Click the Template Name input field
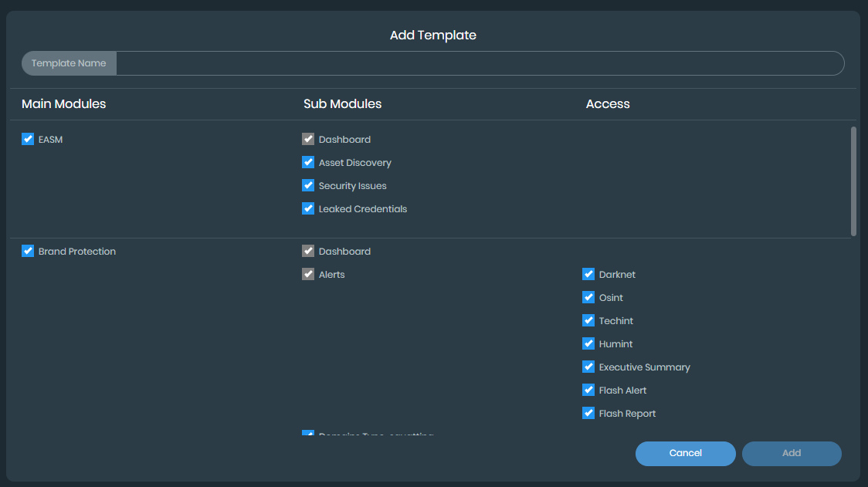This screenshot has width=868, height=487. [x=479, y=63]
